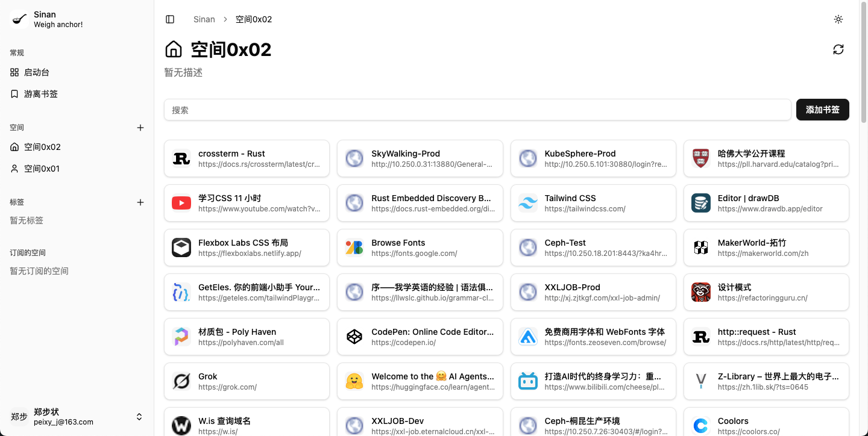This screenshot has width=868, height=436.
Task: Focus the 搜索 search field
Action: tap(477, 110)
